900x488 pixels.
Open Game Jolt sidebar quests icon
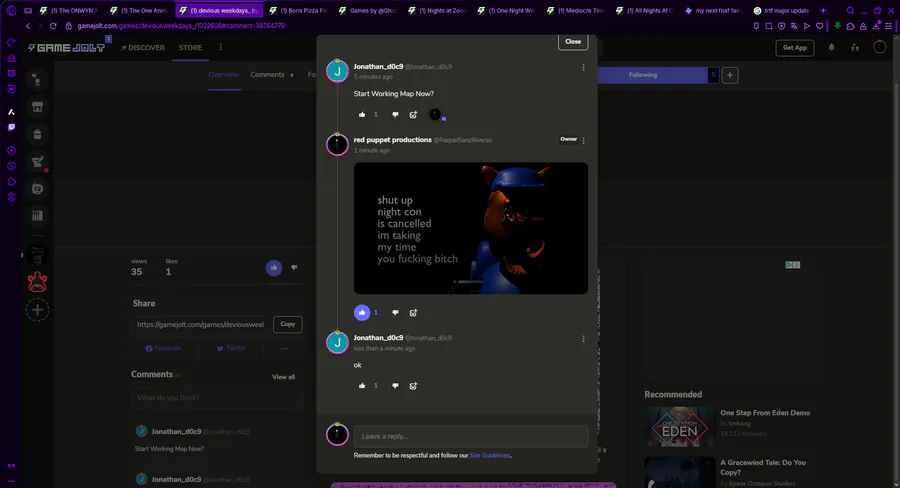tap(37, 161)
